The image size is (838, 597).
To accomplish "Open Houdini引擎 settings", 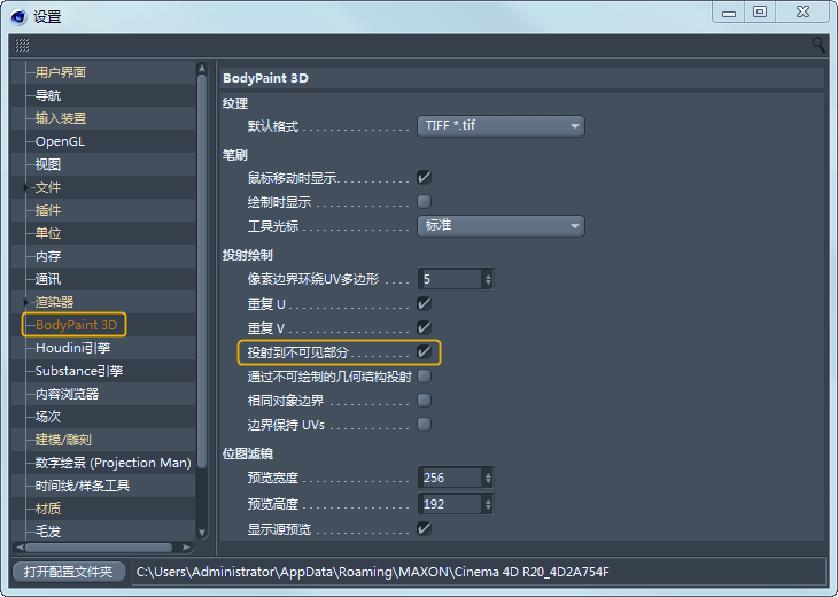I will [73, 348].
